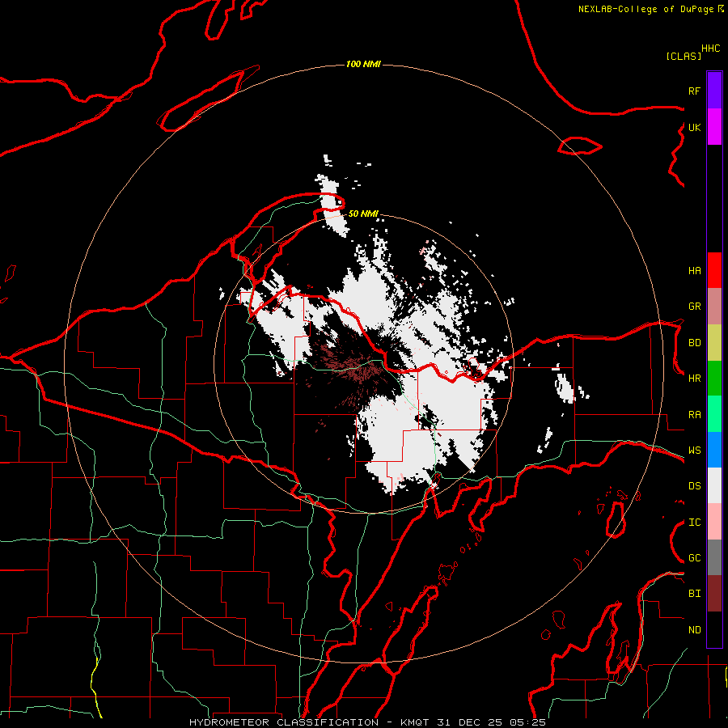
Task: Click the HA red legend swatch
Action: (714, 270)
